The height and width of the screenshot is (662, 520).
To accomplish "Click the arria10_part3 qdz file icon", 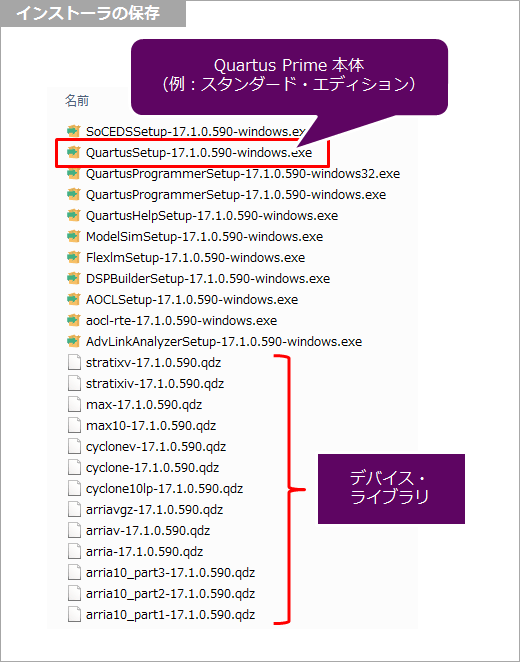I will (74, 572).
